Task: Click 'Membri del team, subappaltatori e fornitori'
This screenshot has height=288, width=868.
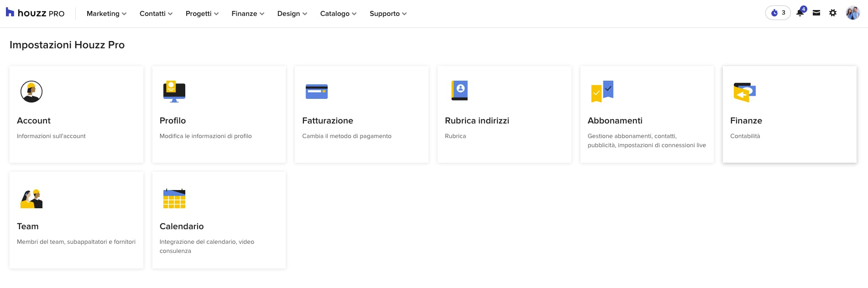Action: [x=76, y=242]
